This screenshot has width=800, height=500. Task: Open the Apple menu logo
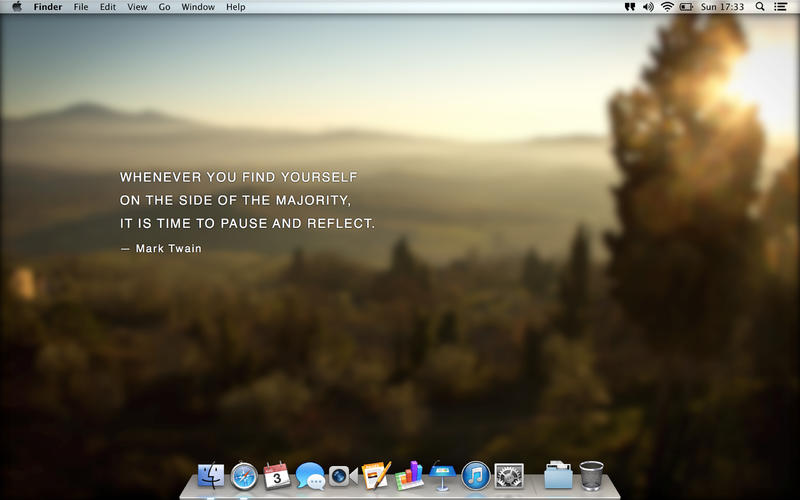click(x=17, y=7)
